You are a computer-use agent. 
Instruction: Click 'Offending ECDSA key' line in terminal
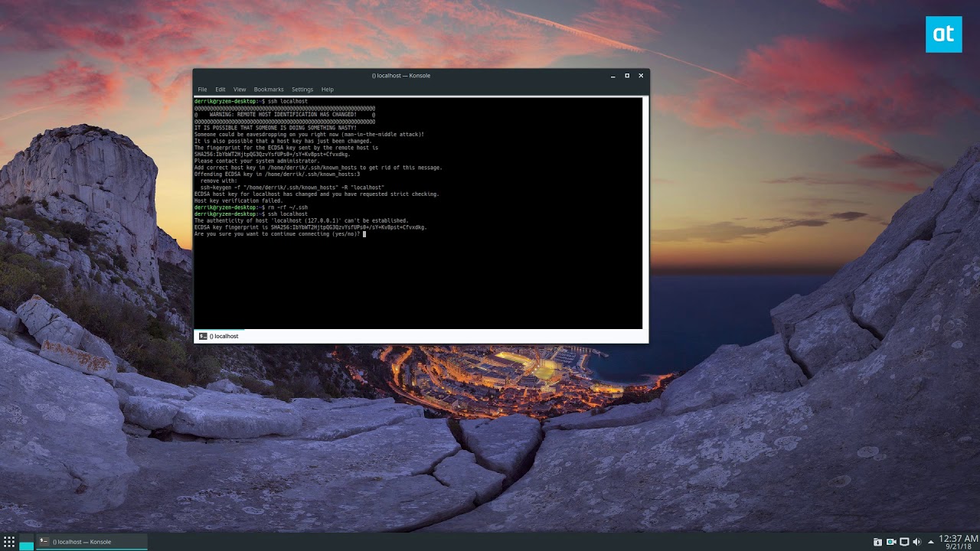pos(277,174)
